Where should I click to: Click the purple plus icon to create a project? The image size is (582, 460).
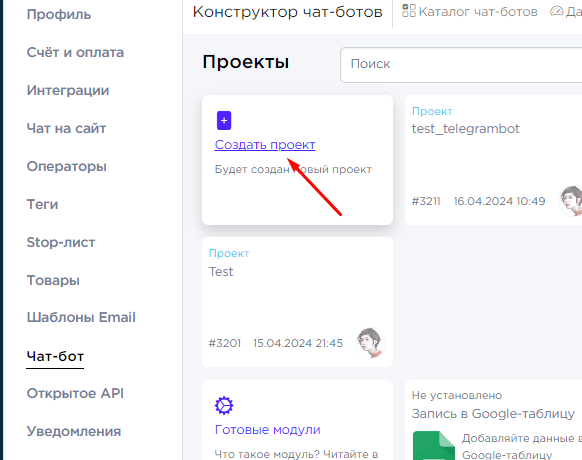[224, 120]
